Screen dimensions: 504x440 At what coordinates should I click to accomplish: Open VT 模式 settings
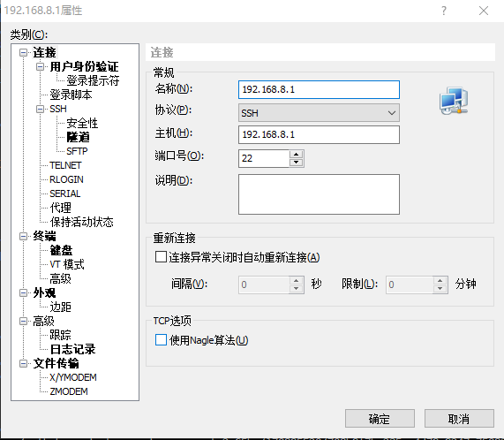[x=67, y=264]
